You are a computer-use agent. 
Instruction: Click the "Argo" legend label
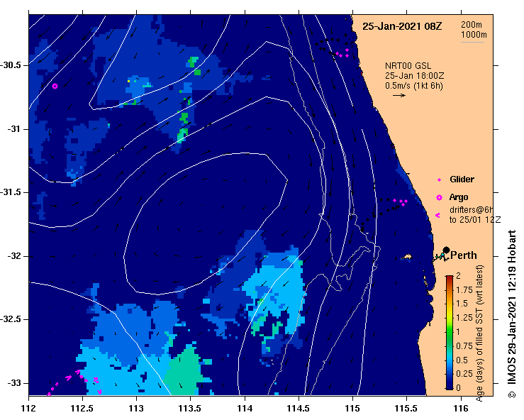(459, 197)
